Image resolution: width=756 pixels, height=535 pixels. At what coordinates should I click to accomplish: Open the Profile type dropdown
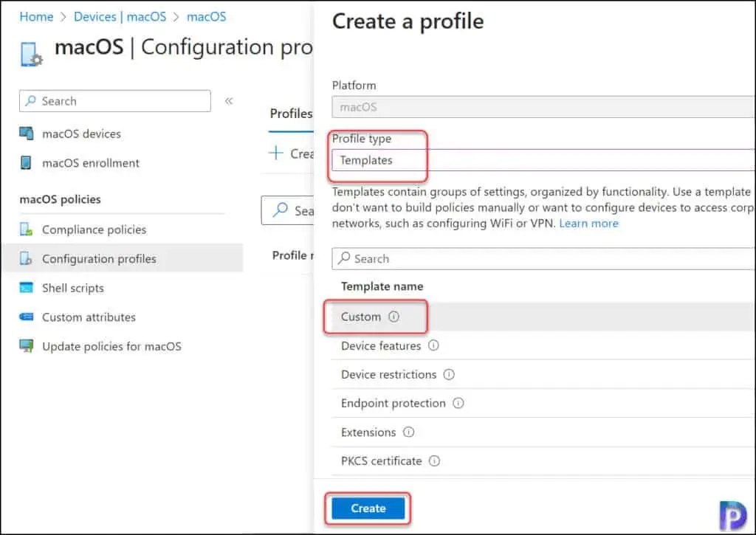click(x=543, y=160)
